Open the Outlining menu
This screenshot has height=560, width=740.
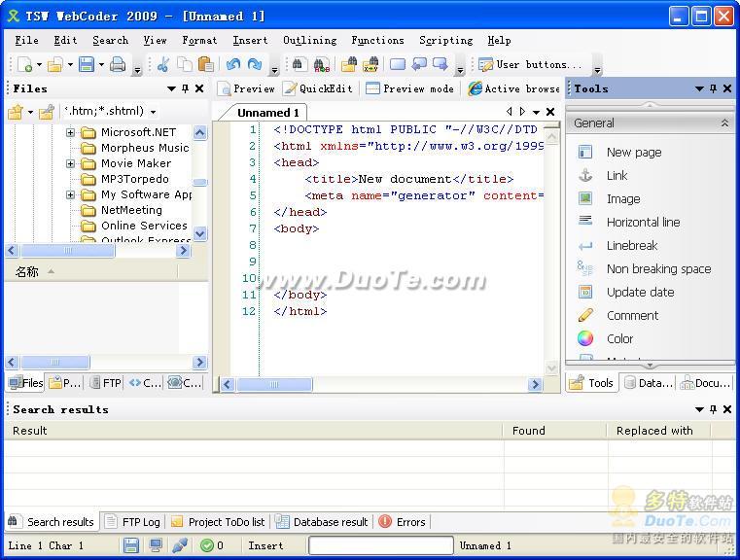(x=309, y=41)
